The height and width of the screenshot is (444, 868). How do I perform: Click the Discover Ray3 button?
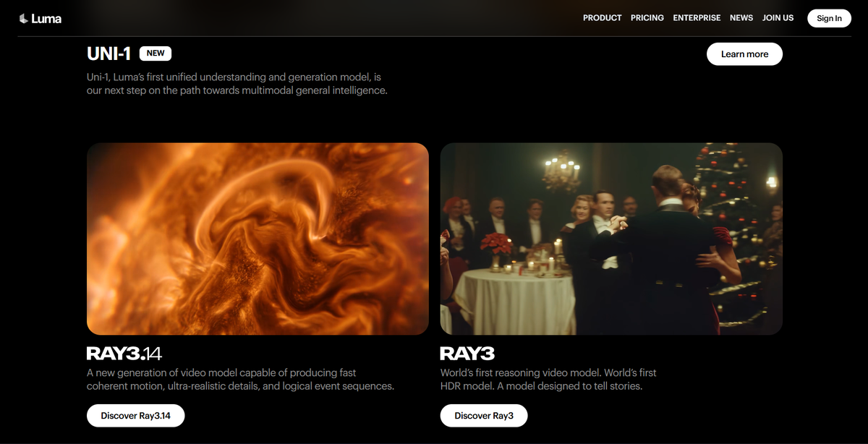(484, 416)
